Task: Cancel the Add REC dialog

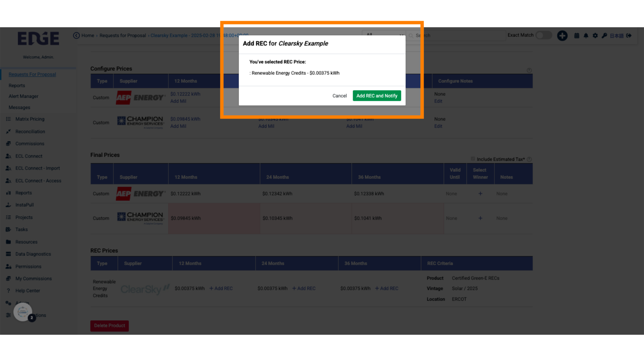Action: click(339, 96)
